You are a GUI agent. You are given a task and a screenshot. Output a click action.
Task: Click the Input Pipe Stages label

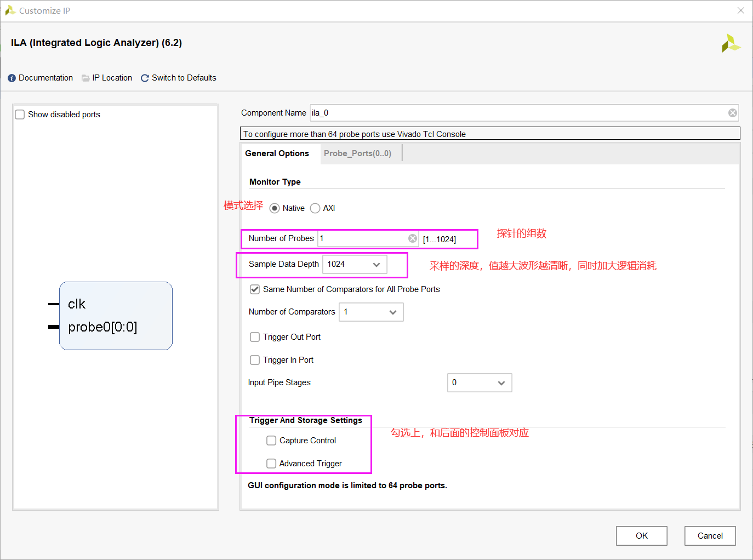click(x=279, y=382)
